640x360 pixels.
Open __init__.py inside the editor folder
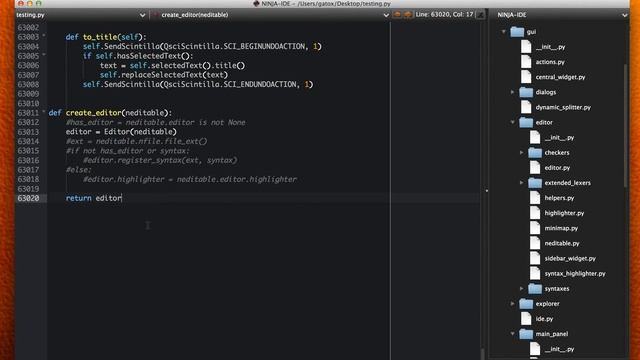pos(559,138)
